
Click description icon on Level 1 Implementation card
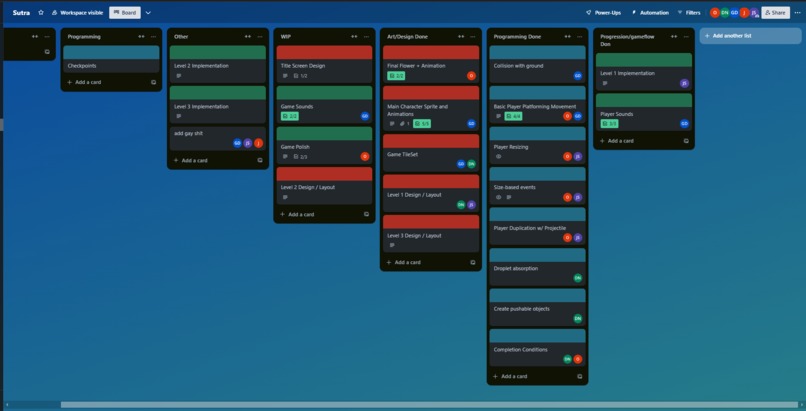(x=605, y=83)
